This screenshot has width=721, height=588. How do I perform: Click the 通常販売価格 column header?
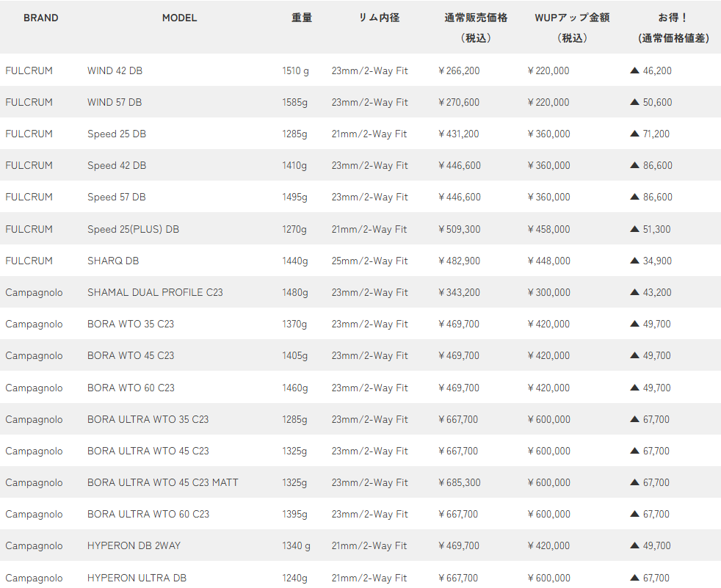coord(476,18)
